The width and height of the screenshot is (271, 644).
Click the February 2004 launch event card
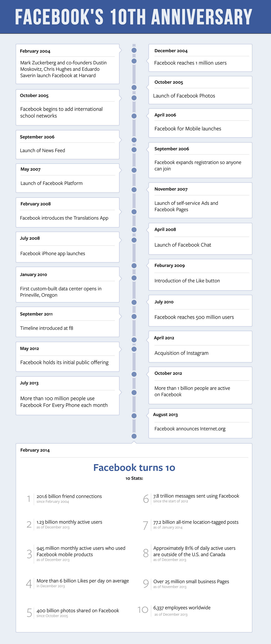[68, 64]
